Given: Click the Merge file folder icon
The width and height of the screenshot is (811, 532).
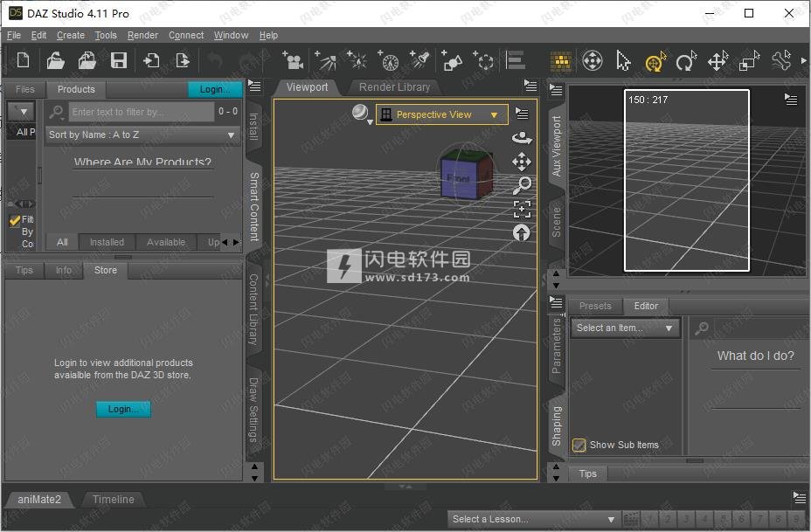Looking at the screenshot, I should coord(87,60).
